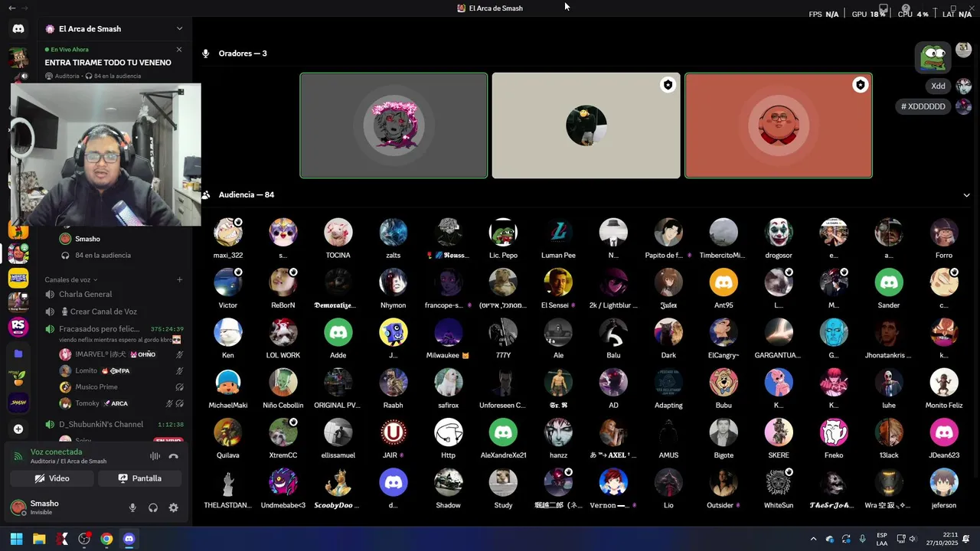Open Google Chrome from taskbar
This screenshot has width=980, height=551.
(106, 539)
